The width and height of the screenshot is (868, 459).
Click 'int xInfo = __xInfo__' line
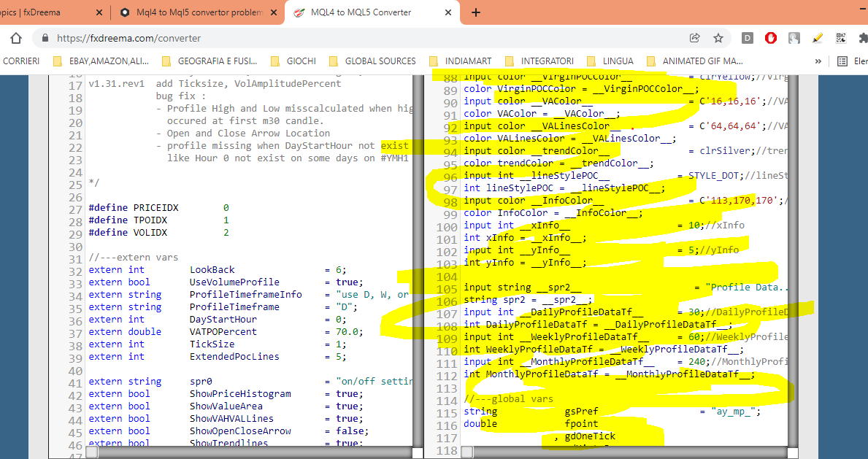point(526,238)
